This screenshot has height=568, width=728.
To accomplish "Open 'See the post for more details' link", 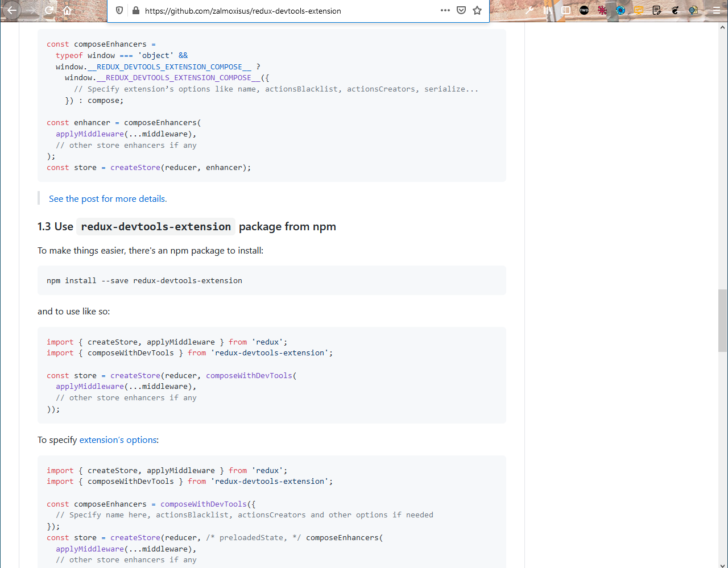I will (x=107, y=198).
